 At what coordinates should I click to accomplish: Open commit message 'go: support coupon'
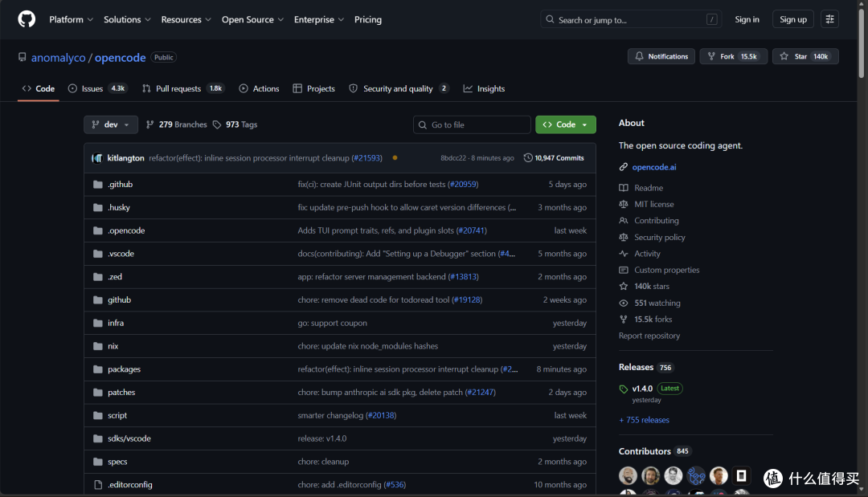[x=332, y=323]
